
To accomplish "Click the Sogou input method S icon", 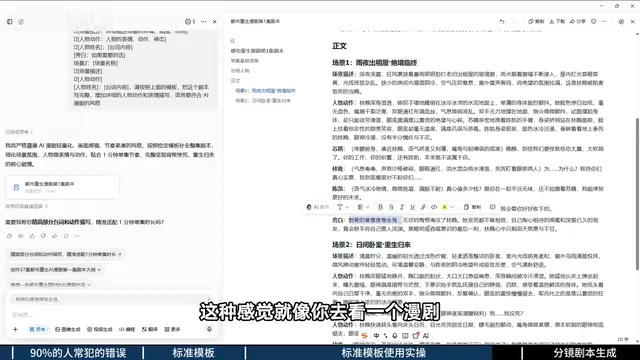I will click(x=364, y=336).
